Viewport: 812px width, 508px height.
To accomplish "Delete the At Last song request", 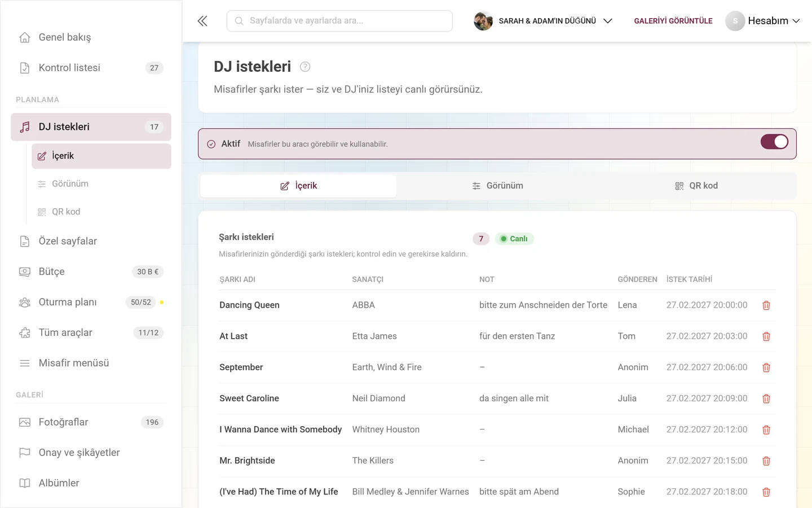I will [x=766, y=336].
